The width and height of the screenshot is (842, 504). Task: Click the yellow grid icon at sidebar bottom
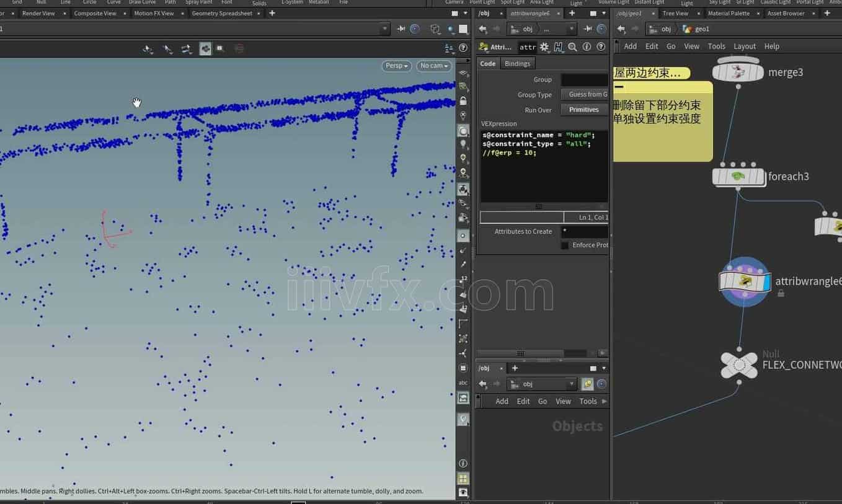463,478
